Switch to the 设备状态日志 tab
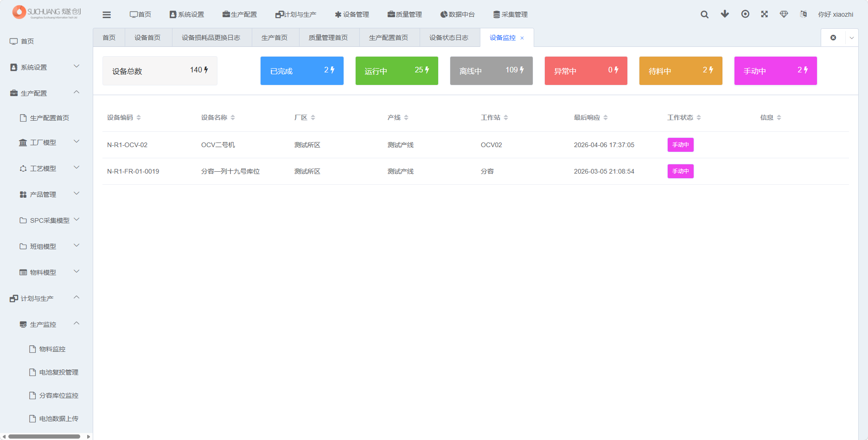 tap(449, 38)
